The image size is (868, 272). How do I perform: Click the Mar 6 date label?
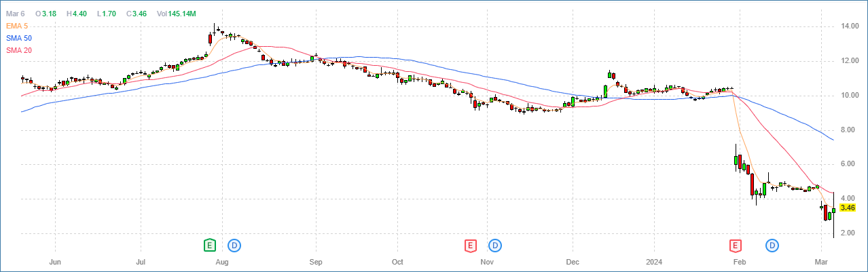tap(14, 14)
